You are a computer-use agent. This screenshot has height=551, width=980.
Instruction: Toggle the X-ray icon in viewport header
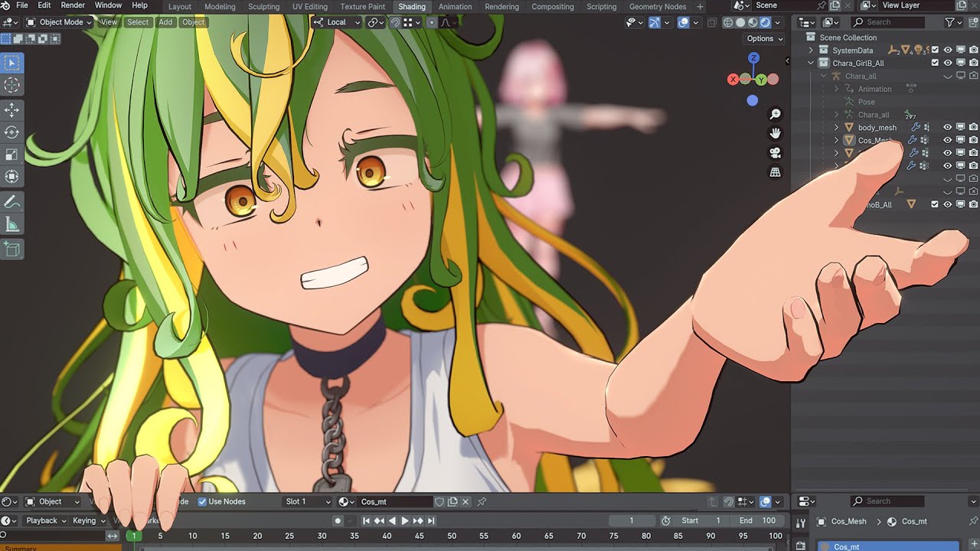tap(712, 22)
